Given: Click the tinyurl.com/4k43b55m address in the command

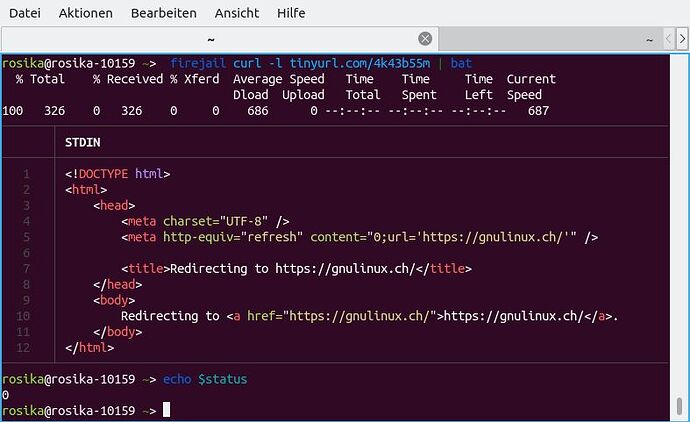Looking at the screenshot, I should click(x=360, y=63).
